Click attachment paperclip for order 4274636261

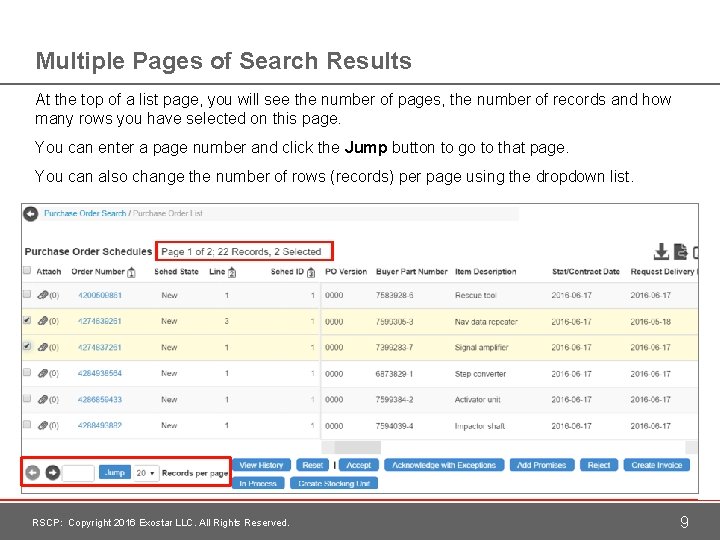tap(43, 321)
